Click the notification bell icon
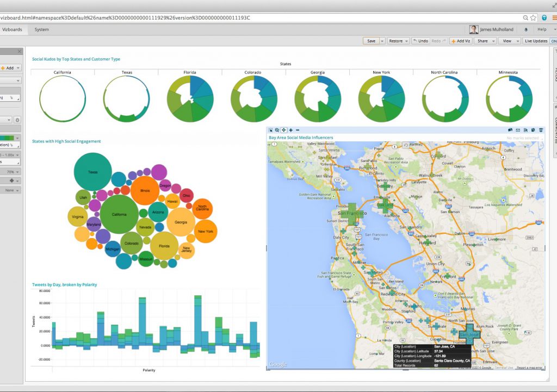Image resolution: width=557 pixels, height=392 pixels. coord(526,29)
